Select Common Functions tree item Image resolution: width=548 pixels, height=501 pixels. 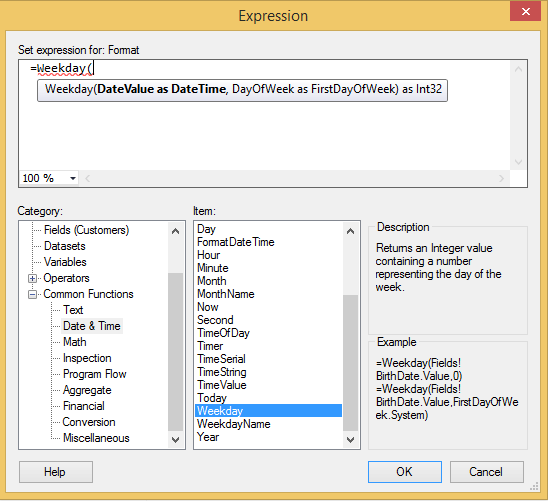pyautogui.click(x=88, y=294)
